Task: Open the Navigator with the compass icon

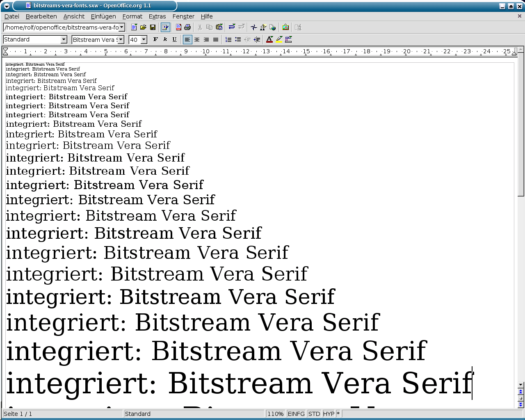Action: 254,27
